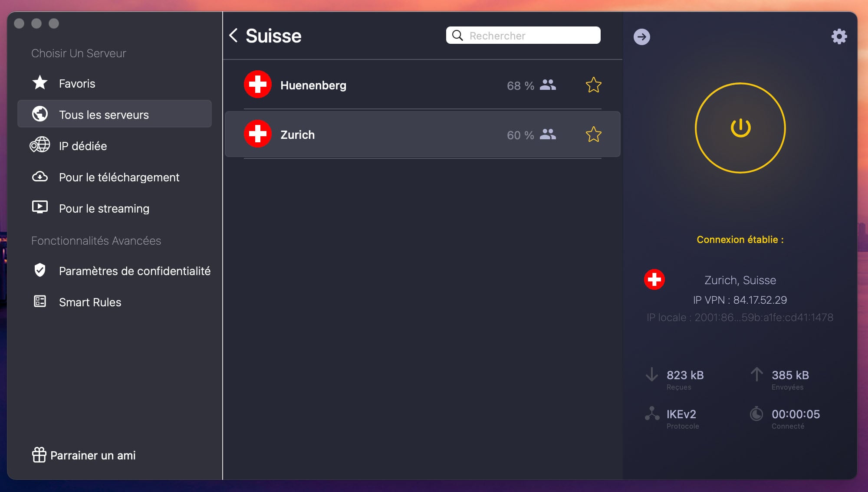Open Smart Rules with its icon
The image size is (868, 492).
[39, 302]
